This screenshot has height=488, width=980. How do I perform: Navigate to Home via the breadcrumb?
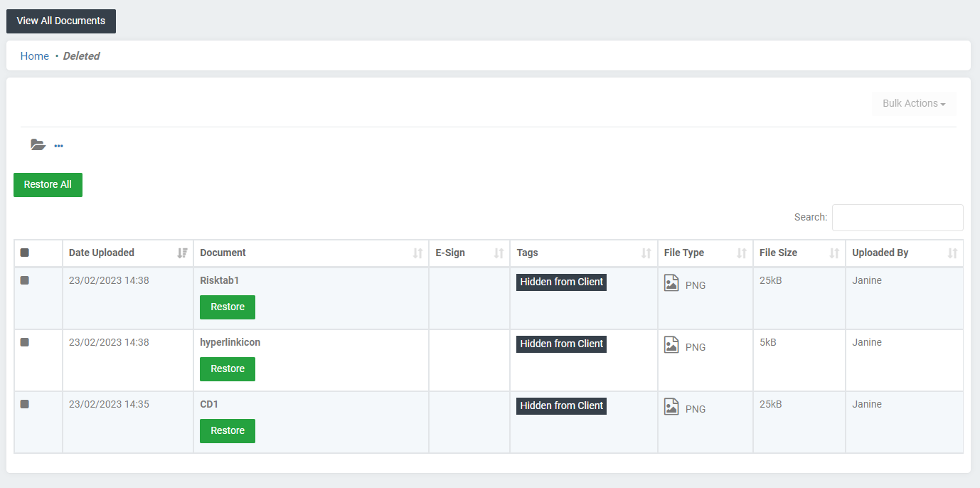(34, 55)
